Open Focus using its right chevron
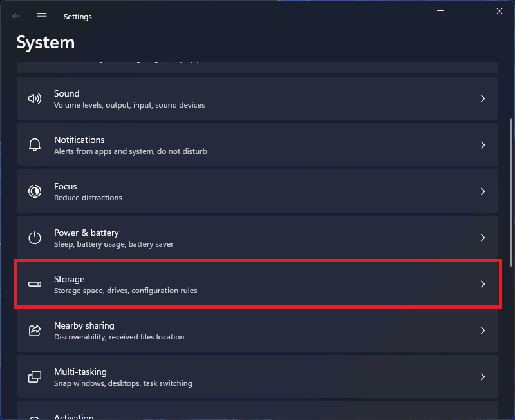This screenshot has height=420, width=515. click(482, 191)
